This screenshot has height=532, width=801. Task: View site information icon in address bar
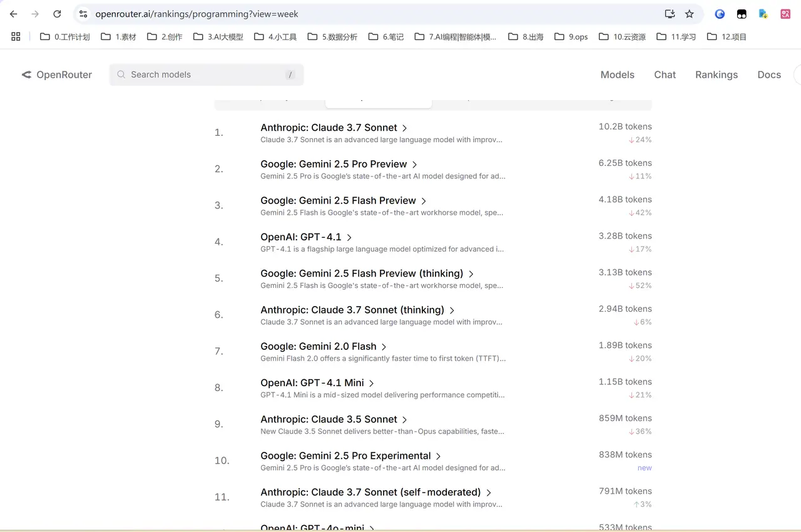click(x=83, y=14)
